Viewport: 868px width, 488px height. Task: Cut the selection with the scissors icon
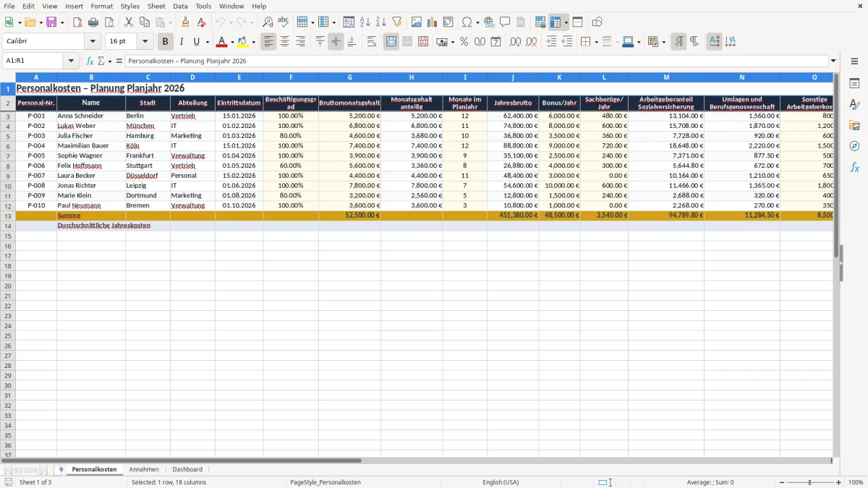click(129, 22)
